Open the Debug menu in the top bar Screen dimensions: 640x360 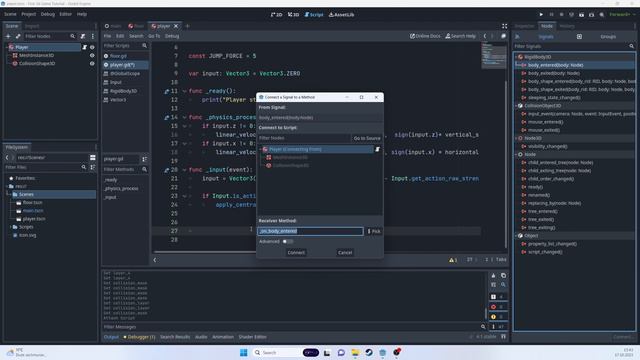pyautogui.click(x=48, y=14)
